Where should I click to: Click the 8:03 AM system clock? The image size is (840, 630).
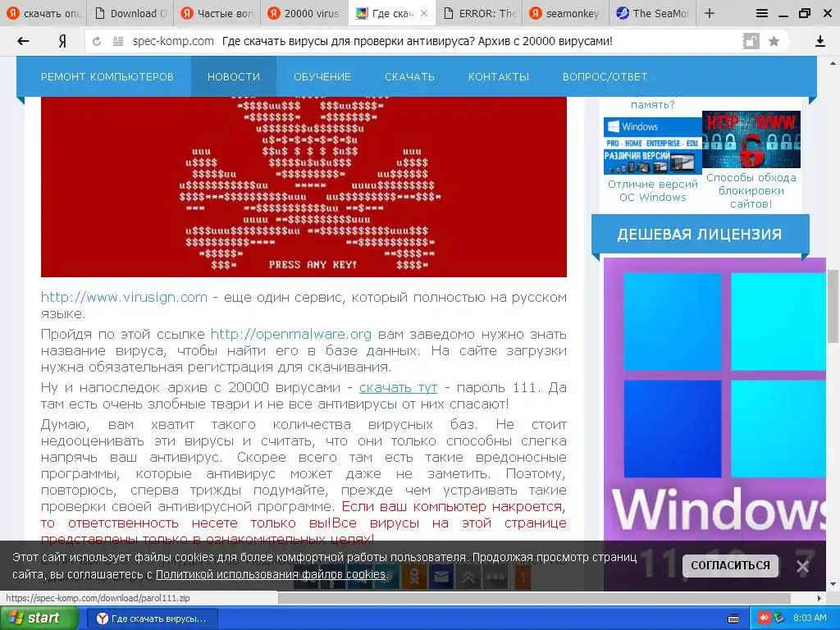pyautogui.click(x=810, y=619)
